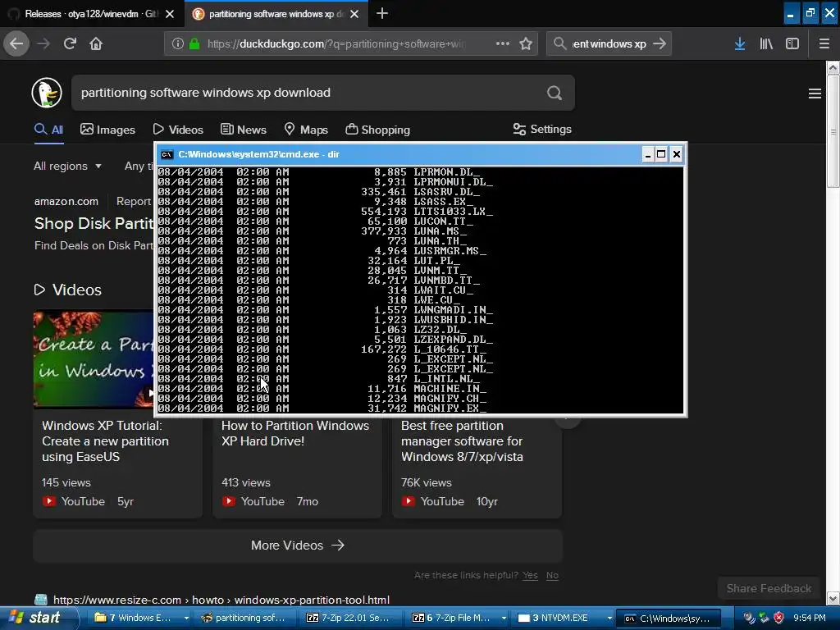Image resolution: width=840 pixels, height=630 pixels.
Task: Close the Releases winevdm tab
Action: pos(169,14)
